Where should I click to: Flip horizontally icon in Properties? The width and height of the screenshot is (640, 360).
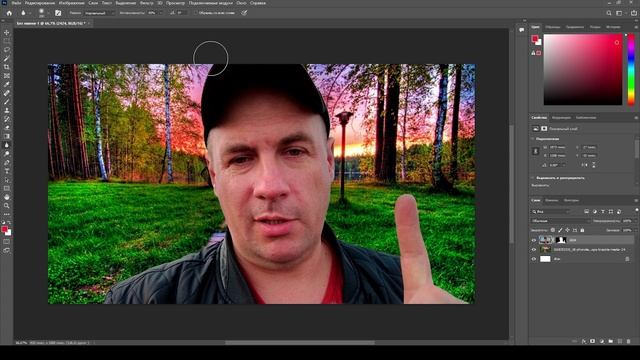point(584,165)
